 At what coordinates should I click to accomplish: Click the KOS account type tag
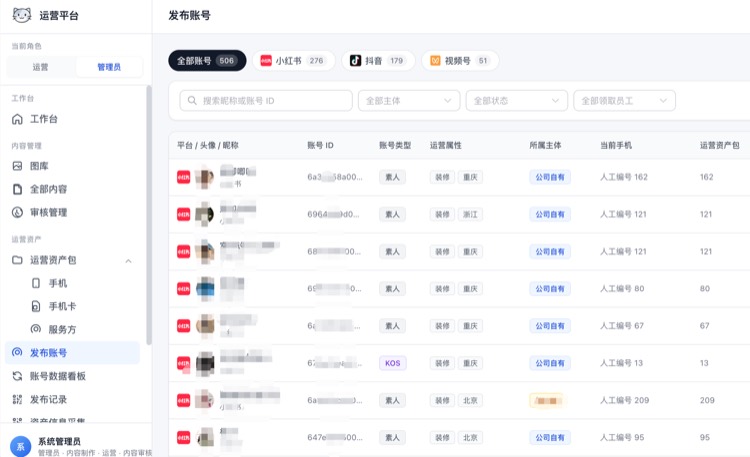(393, 363)
